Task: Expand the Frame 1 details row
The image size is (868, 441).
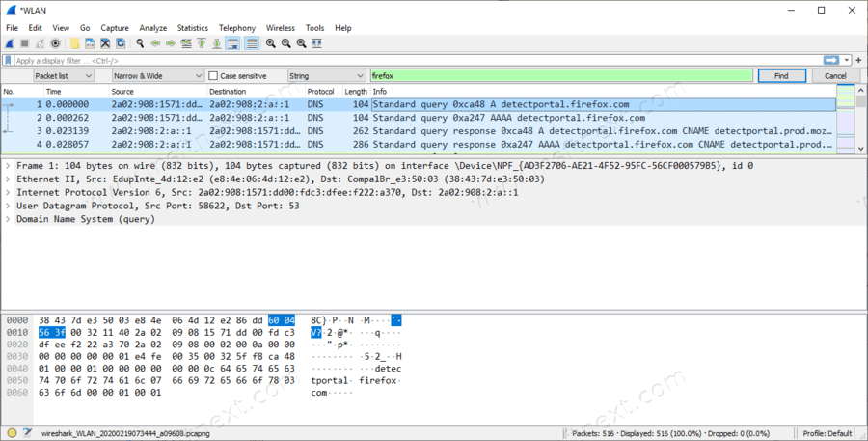Action: 8,166
